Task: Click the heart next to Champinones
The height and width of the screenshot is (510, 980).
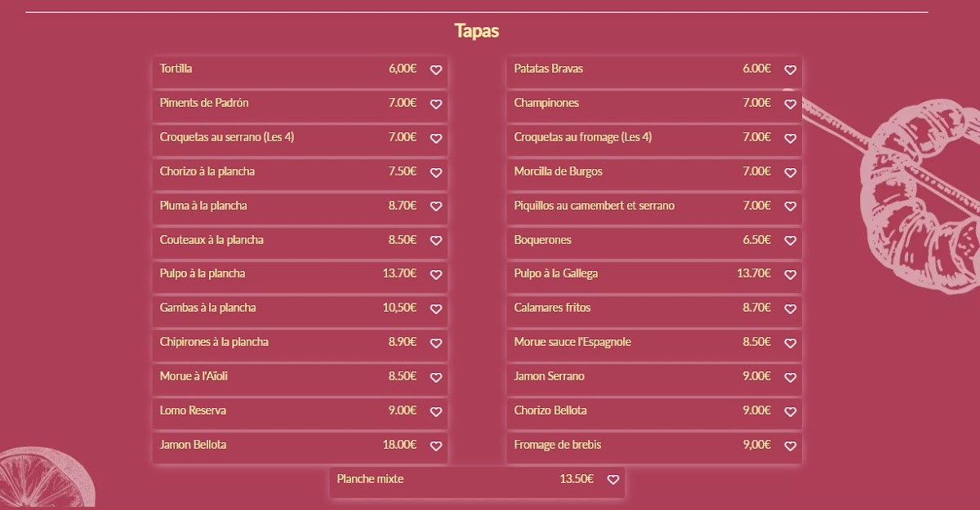Action: click(x=791, y=104)
